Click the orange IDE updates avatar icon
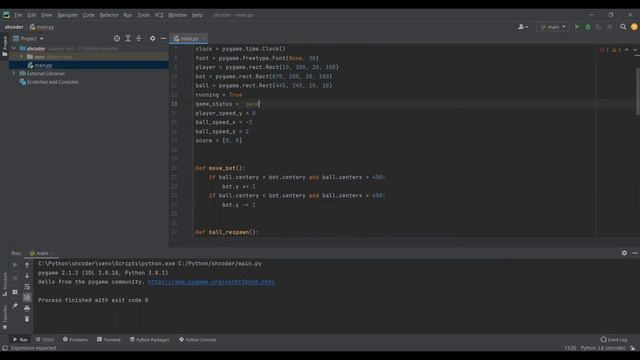 click(x=634, y=27)
